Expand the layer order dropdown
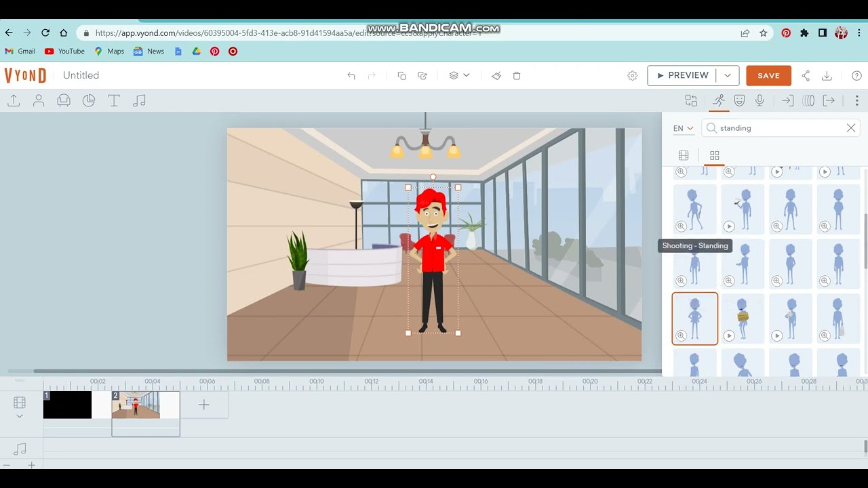This screenshot has height=488, width=868. coord(466,75)
